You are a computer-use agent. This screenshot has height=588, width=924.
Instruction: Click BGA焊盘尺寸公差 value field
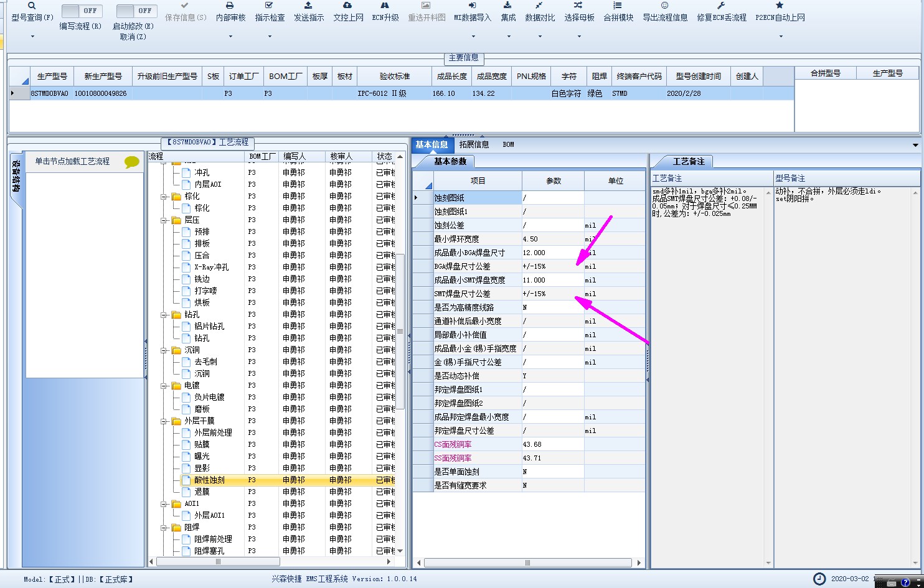tap(553, 266)
